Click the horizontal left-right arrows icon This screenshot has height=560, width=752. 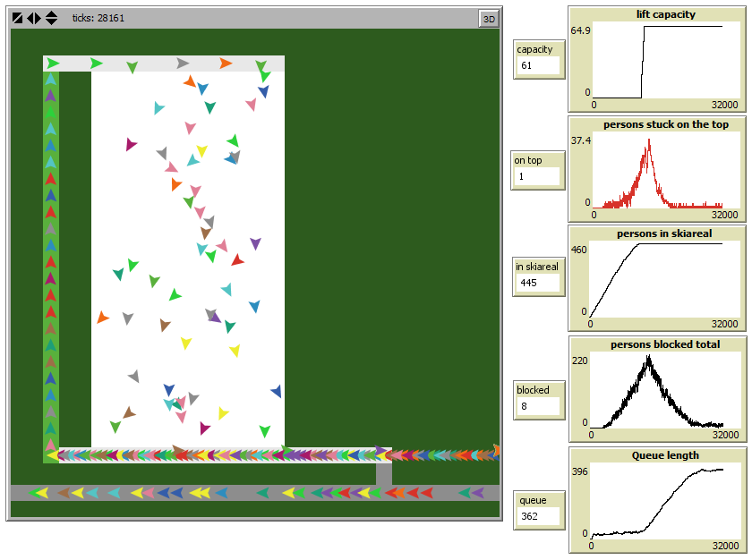tap(33, 18)
